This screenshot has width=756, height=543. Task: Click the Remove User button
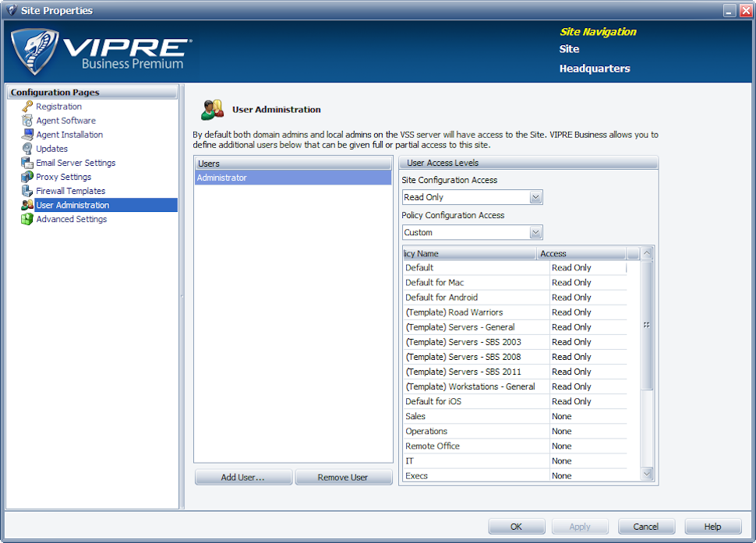pyautogui.click(x=343, y=477)
